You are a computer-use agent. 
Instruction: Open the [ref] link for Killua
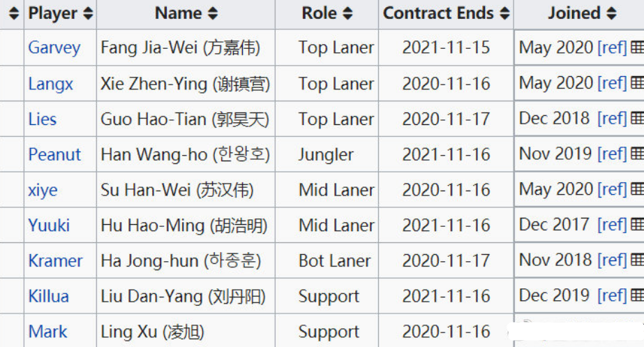pos(613,295)
